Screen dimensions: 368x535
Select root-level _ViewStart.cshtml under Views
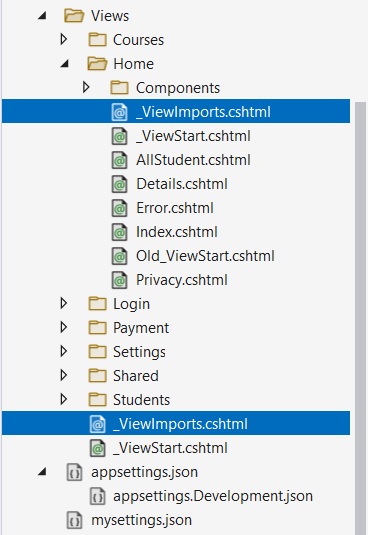pyautogui.click(x=170, y=448)
